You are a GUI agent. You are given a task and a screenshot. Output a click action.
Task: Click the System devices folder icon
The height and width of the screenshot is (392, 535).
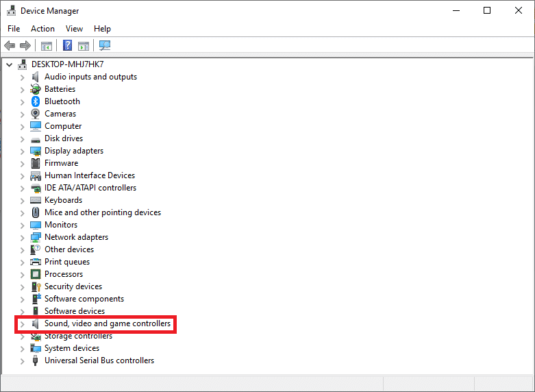coord(36,348)
